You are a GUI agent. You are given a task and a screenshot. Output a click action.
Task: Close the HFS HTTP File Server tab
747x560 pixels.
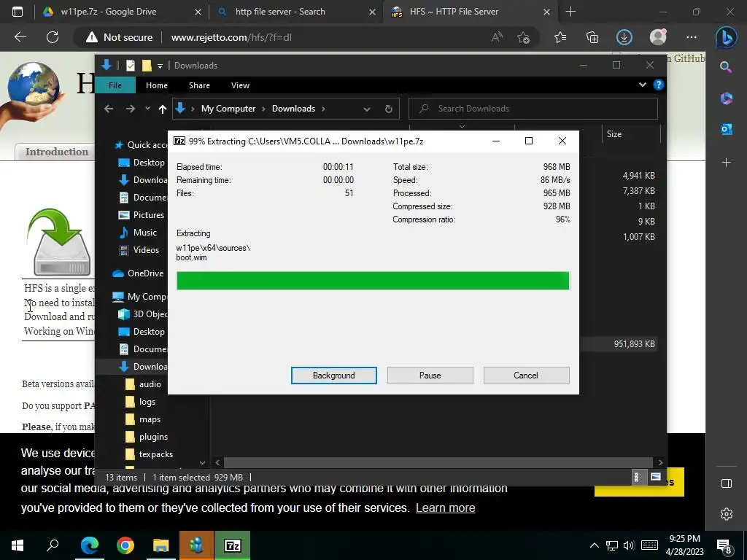tap(547, 12)
